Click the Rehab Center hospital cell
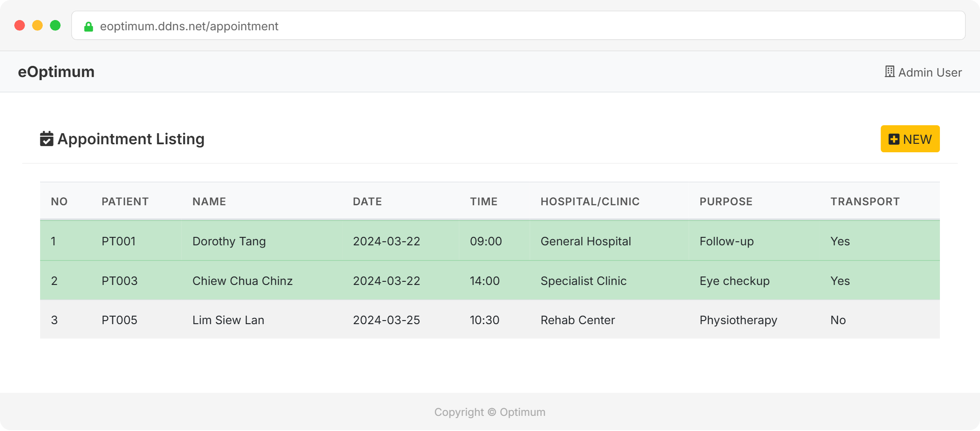980x431 pixels. (577, 320)
